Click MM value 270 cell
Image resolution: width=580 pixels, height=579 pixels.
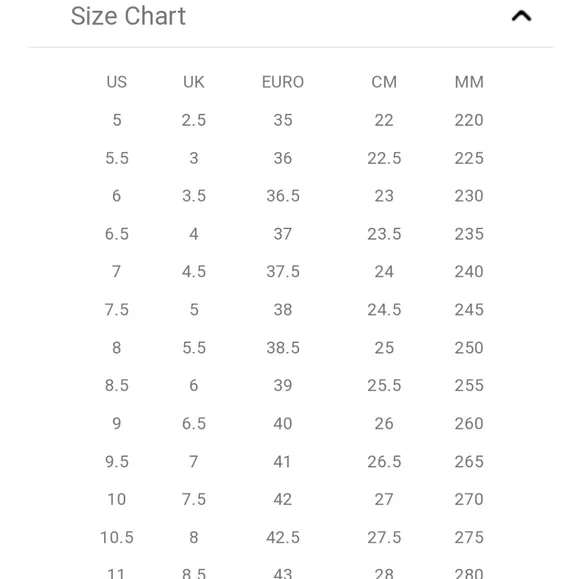pos(469,499)
